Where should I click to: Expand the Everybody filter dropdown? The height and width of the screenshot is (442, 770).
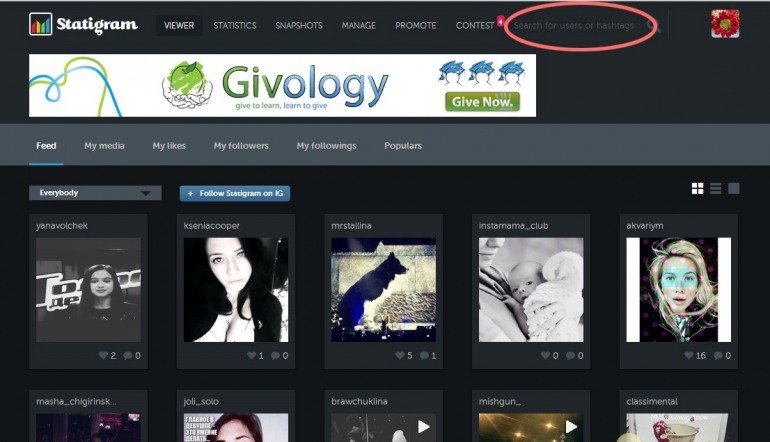pos(95,193)
